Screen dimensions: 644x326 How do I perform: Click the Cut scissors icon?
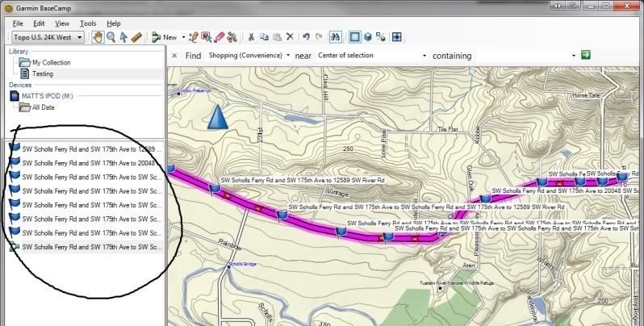tap(252, 37)
